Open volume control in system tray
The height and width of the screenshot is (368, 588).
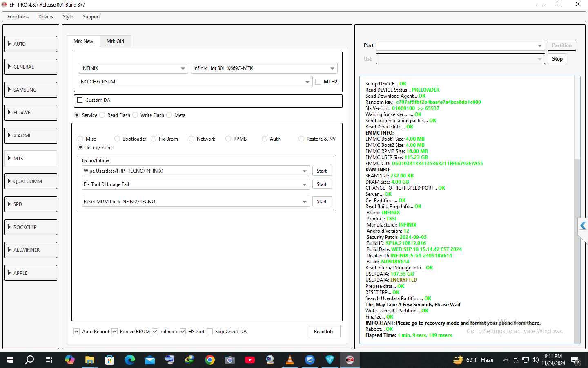(535, 360)
